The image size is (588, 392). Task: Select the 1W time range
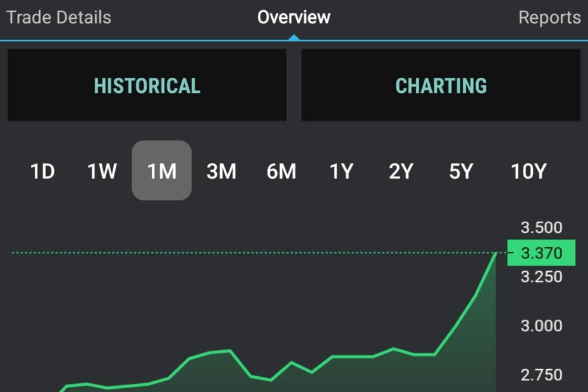[x=102, y=171]
